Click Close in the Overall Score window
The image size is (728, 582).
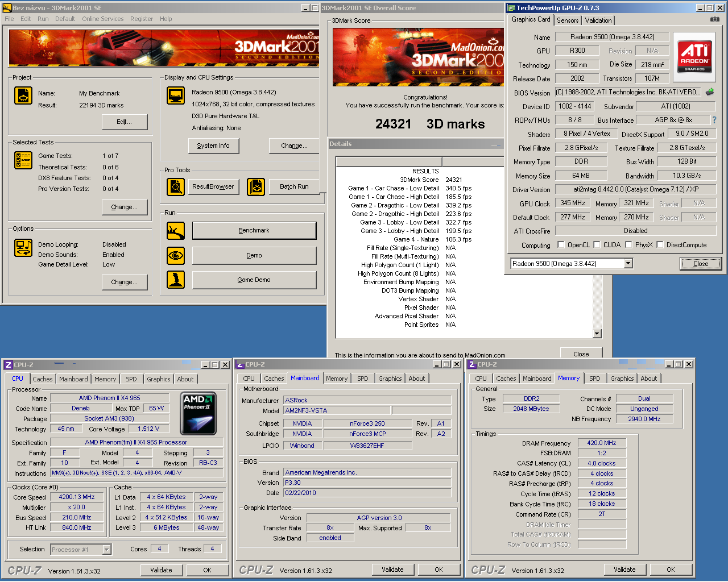[581, 354]
